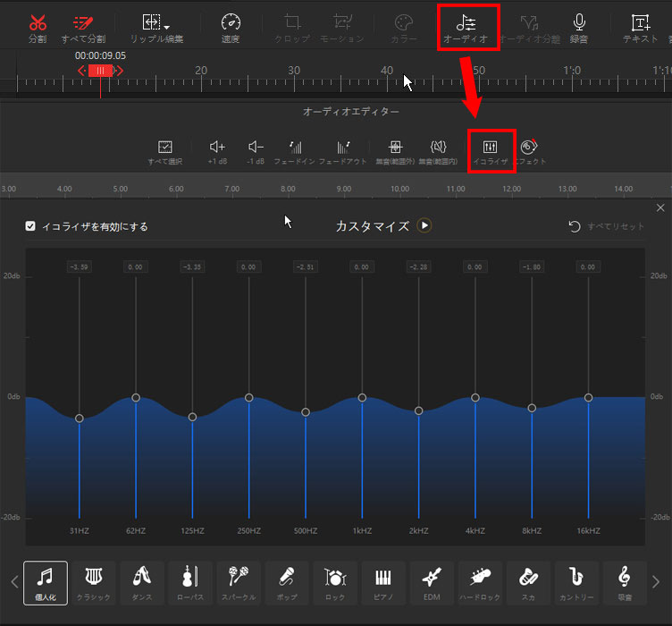This screenshot has width=672, height=626.
Task: Choose the EDM equalizer preset
Action: [x=432, y=583]
